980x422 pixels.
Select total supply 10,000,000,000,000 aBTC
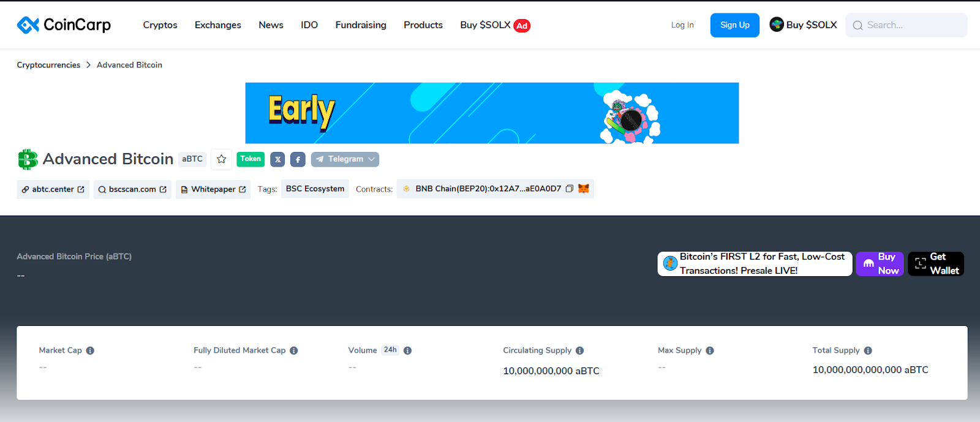coord(870,370)
